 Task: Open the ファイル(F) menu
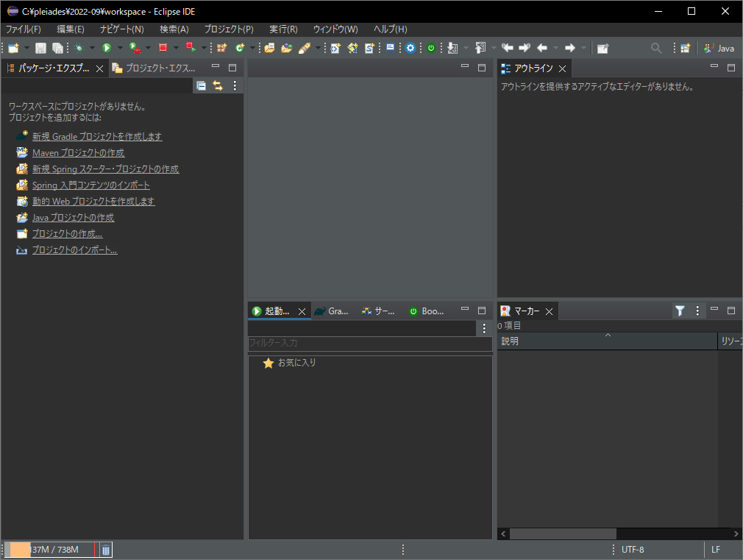(x=24, y=29)
